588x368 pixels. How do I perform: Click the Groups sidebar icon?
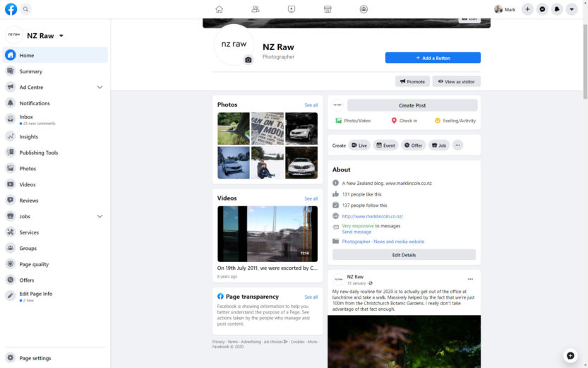tap(11, 248)
